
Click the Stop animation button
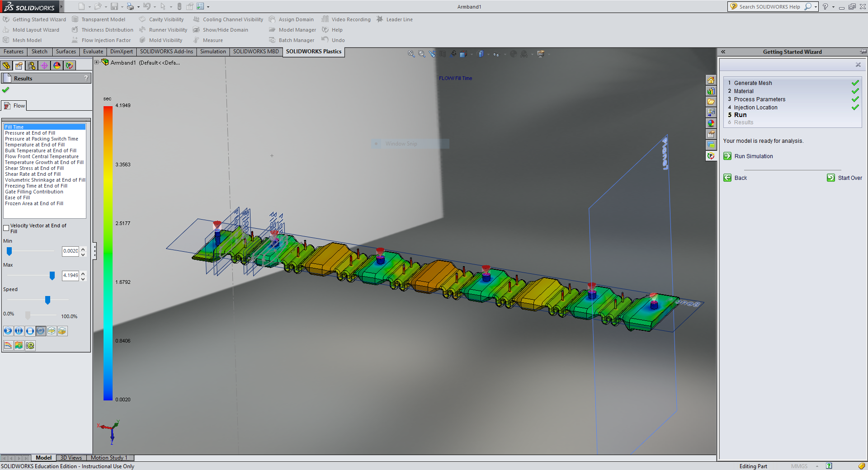tap(30, 331)
